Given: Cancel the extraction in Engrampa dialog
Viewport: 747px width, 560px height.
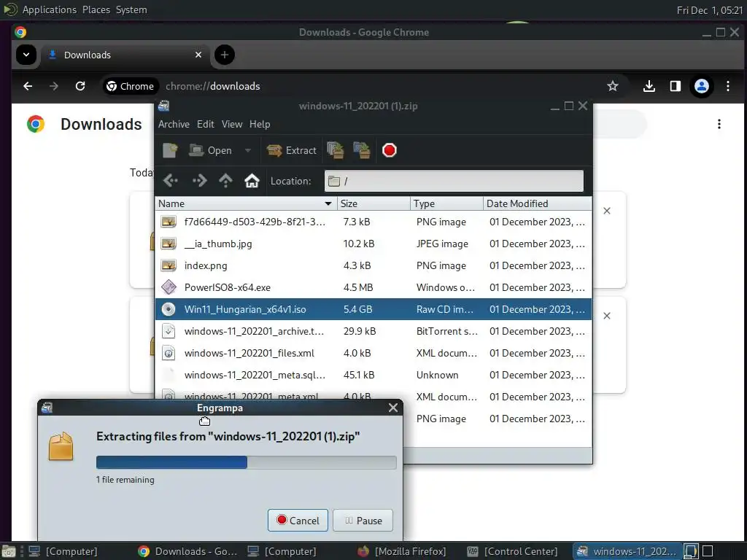Looking at the screenshot, I should (x=298, y=521).
